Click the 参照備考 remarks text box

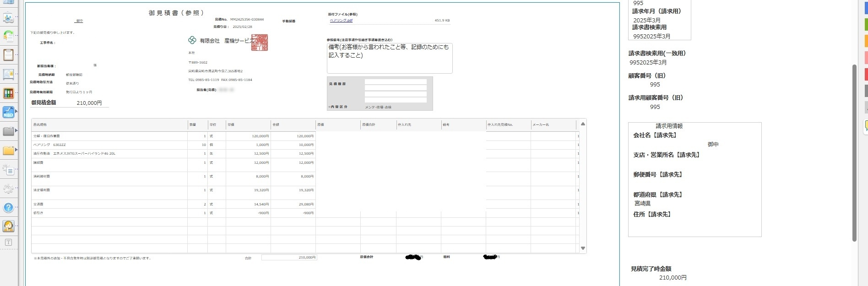point(389,58)
